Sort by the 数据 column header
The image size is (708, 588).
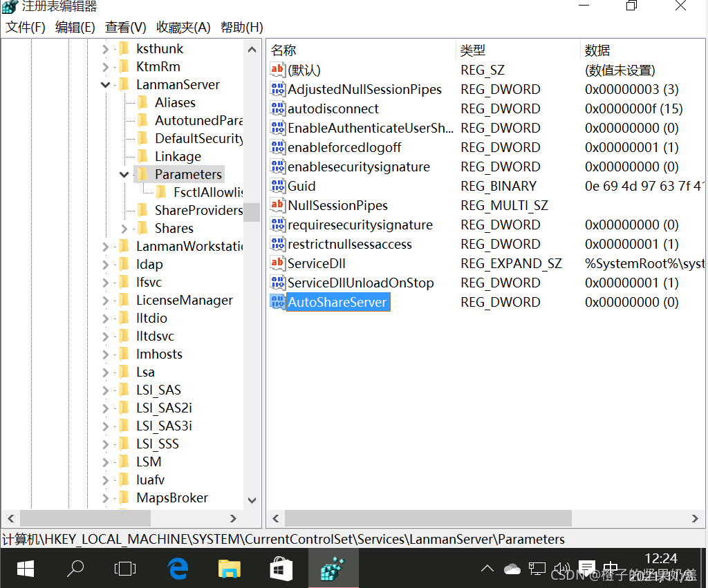(643, 50)
